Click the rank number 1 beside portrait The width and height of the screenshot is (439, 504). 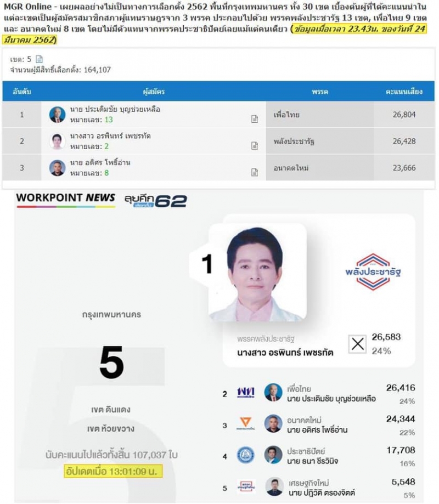coord(207,264)
